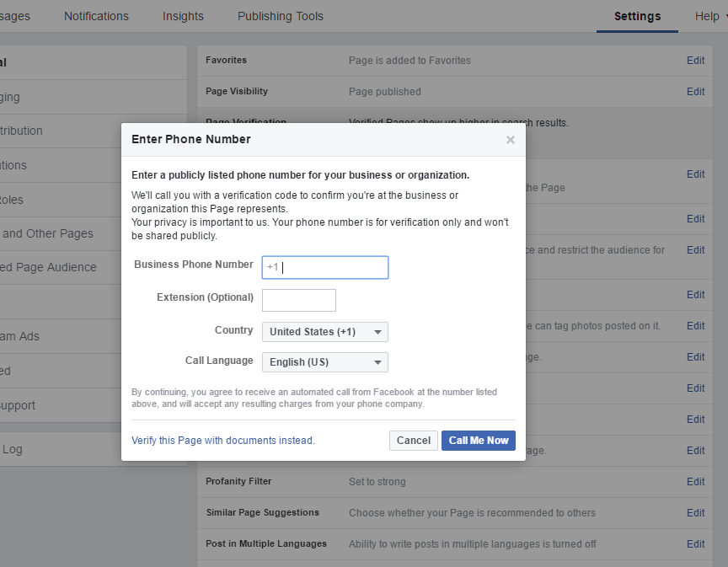Click the 'Set to strong' text
Screen dimensions: 728x567
pyautogui.click(x=377, y=482)
